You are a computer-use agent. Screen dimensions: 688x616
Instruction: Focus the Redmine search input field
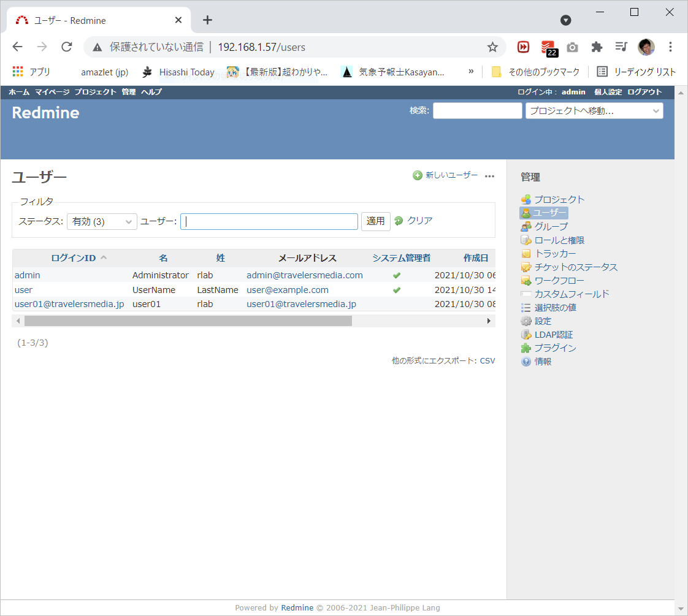point(477,111)
